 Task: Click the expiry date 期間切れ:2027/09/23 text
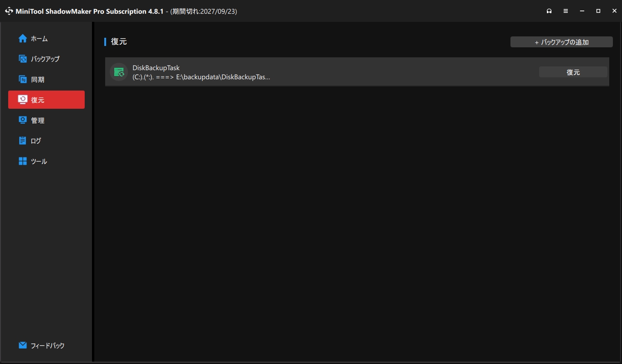click(x=204, y=11)
